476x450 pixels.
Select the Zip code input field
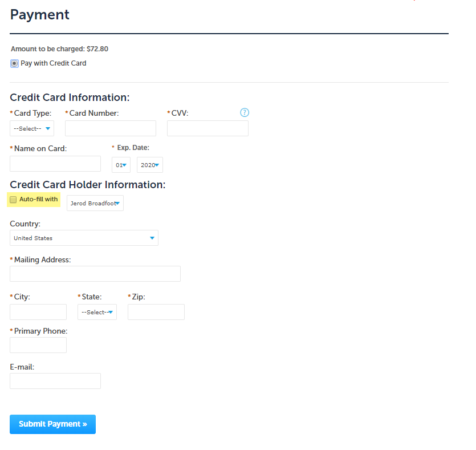pos(156,312)
